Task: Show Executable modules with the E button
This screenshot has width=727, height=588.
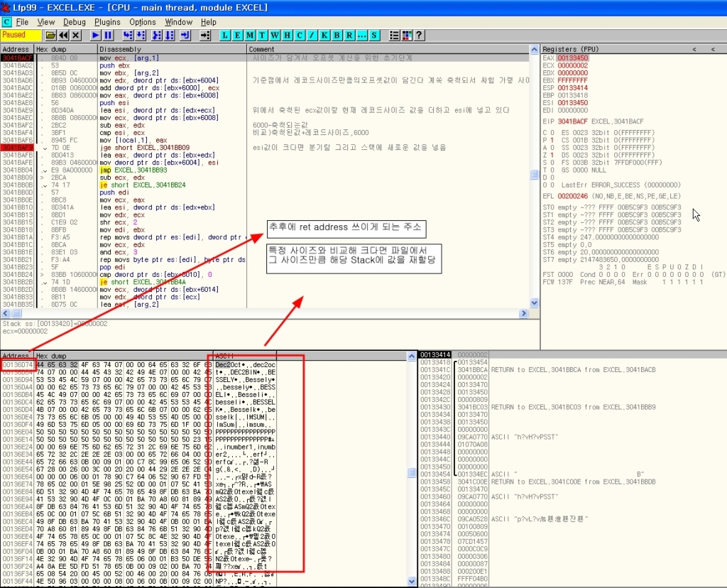Action: [237, 36]
